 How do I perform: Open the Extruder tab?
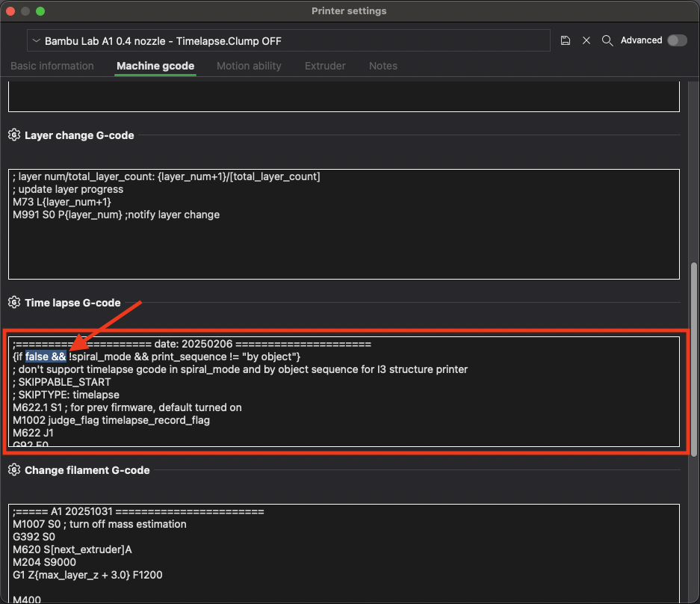pyautogui.click(x=325, y=66)
